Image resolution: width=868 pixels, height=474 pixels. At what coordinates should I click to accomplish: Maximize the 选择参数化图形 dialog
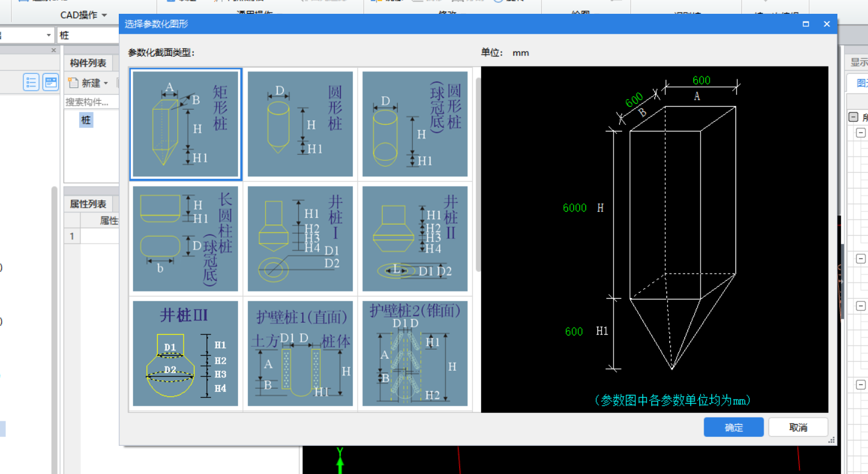(806, 24)
